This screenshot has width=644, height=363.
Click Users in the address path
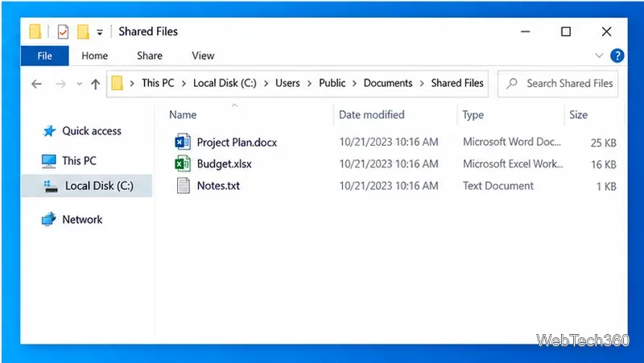coord(287,84)
